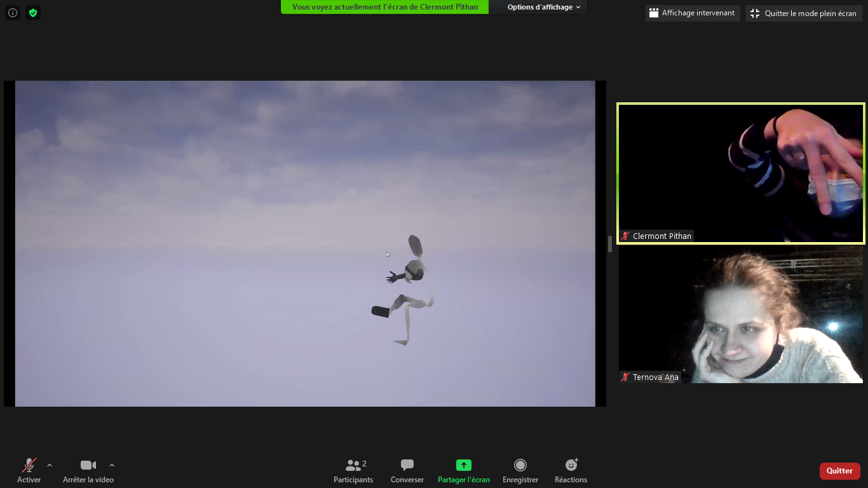
Task: Open the Participants panel
Action: pos(353,471)
